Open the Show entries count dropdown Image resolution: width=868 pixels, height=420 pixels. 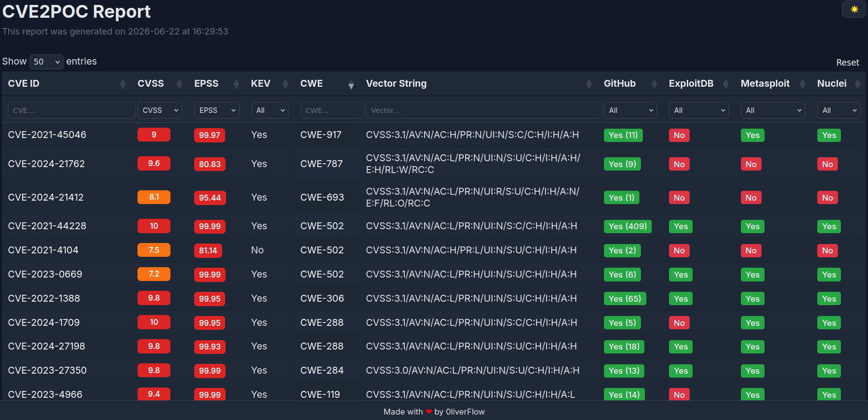point(46,62)
